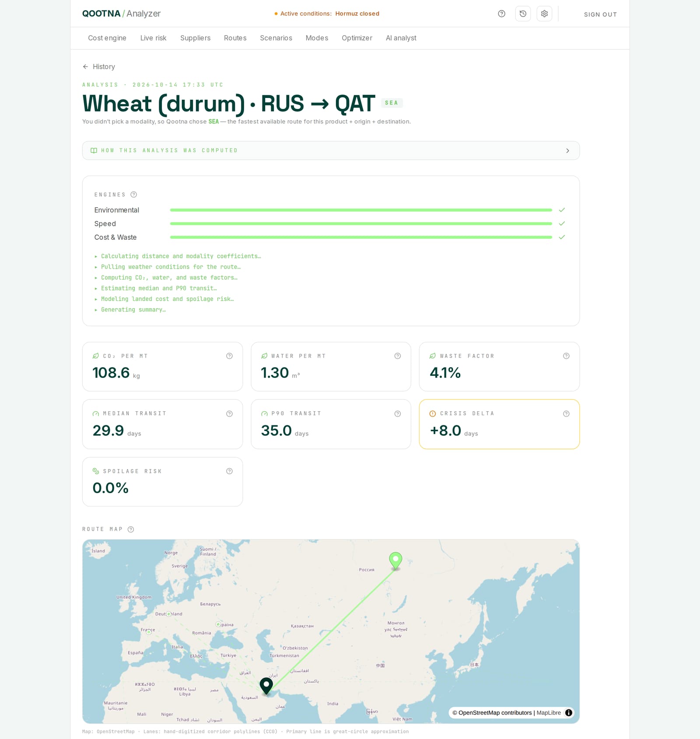Show info for Water per MT card
The image size is (700, 739).
click(398, 356)
